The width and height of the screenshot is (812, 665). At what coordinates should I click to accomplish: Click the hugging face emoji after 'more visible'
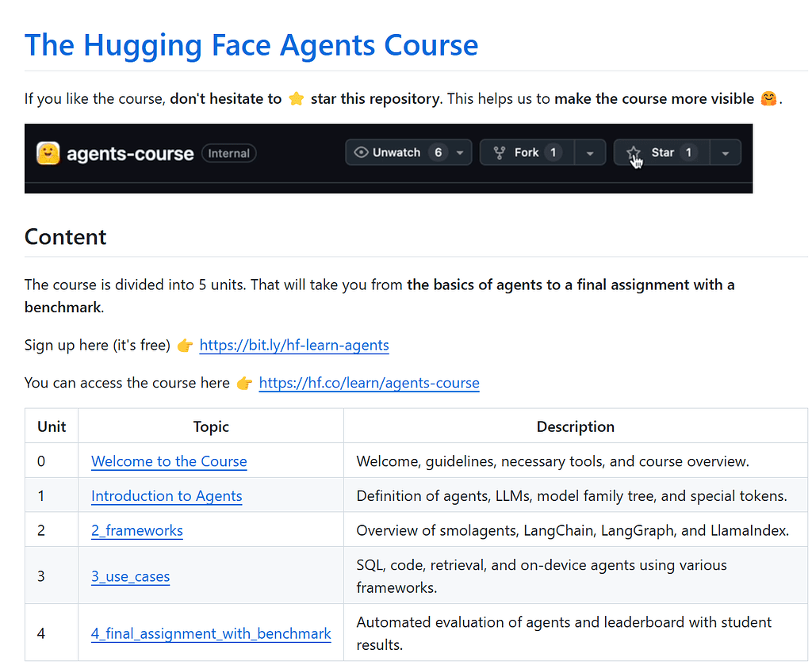tap(768, 98)
